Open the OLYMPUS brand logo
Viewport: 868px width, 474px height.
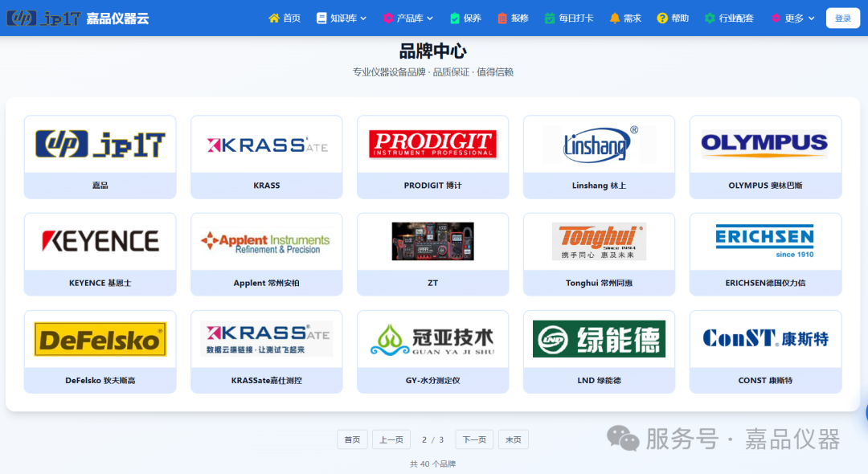point(765,144)
